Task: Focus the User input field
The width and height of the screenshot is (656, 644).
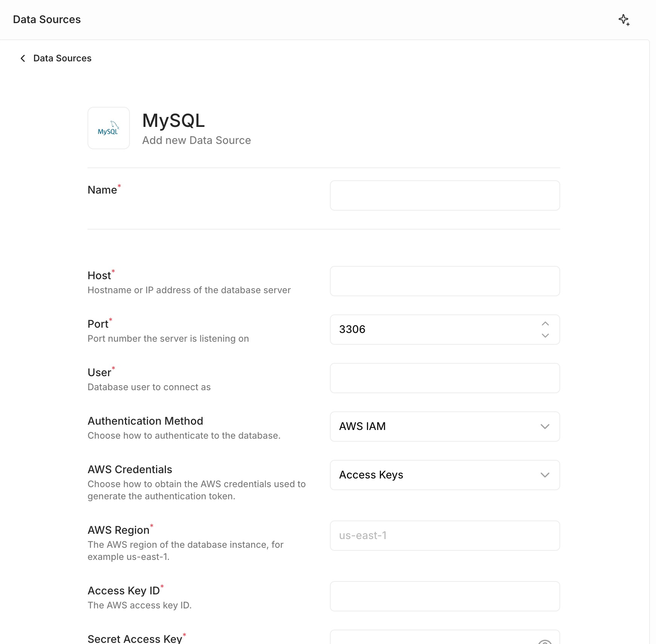Action: [x=445, y=378]
